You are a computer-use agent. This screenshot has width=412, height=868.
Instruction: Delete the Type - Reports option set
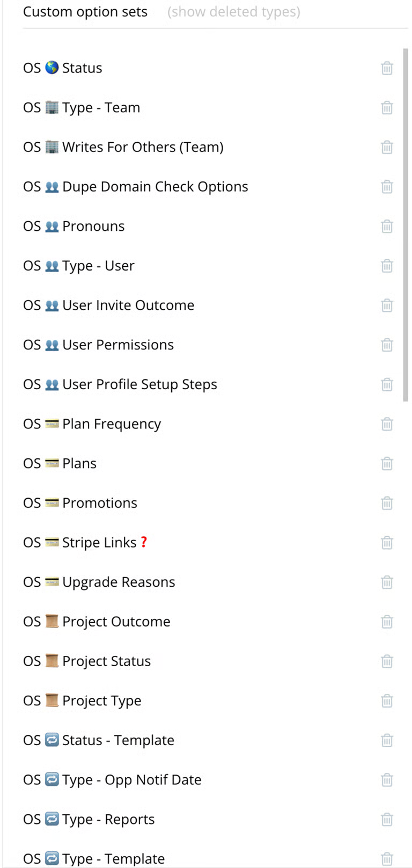[x=387, y=820]
